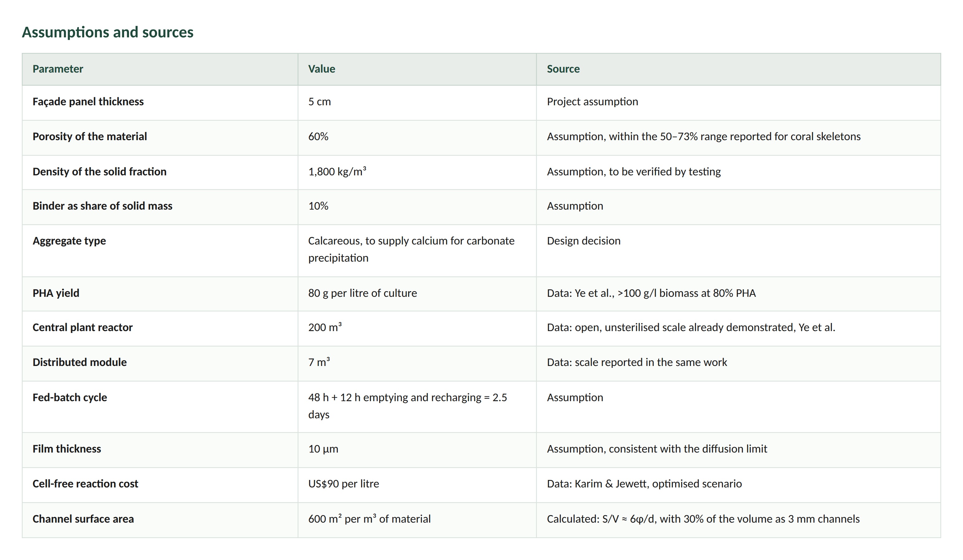Select the Parameter column header
This screenshot has width=963, height=560.
[x=58, y=69]
